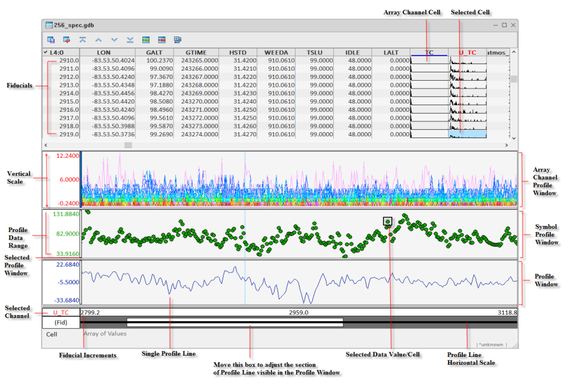Viewport: 588px width, 391px height.
Task: Select the highlighted blue U_TC cell
Action: 467,135
